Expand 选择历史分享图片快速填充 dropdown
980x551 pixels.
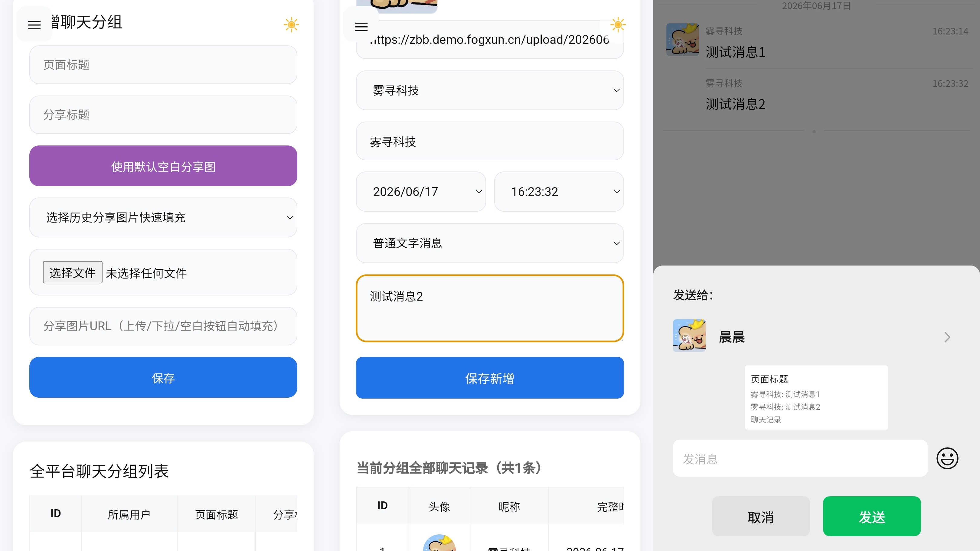click(x=163, y=217)
